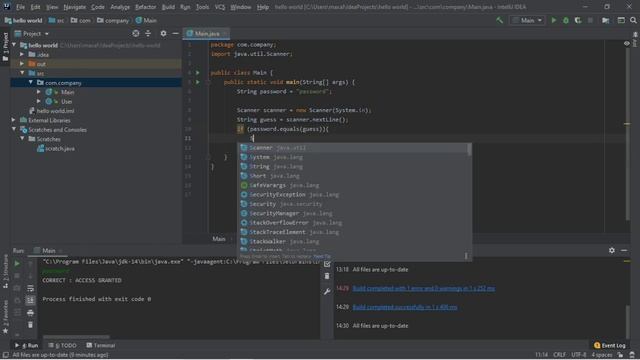This screenshot has width=640, height=360.
Task: Hide the Project panel with minus icon
Action: click(175, 33)
